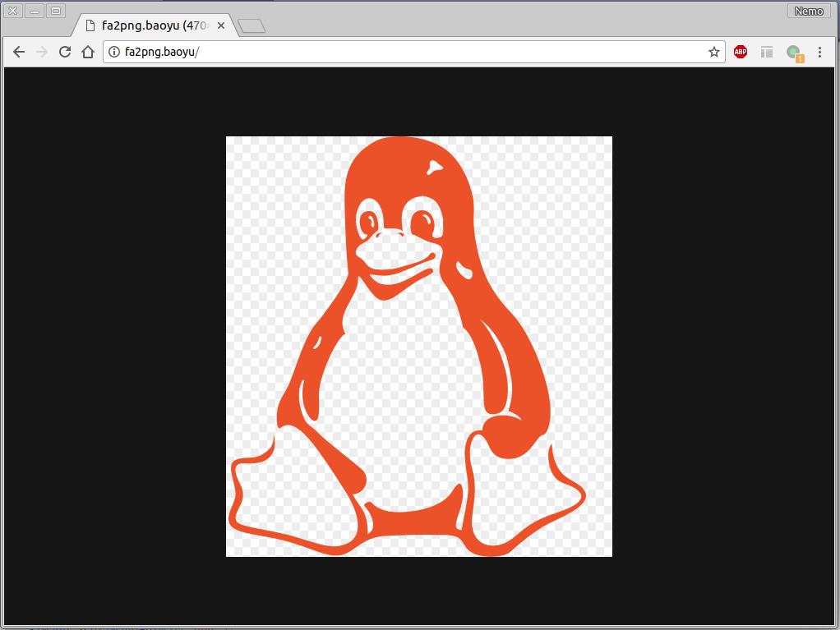Open the green extension with orange badge

793,53
